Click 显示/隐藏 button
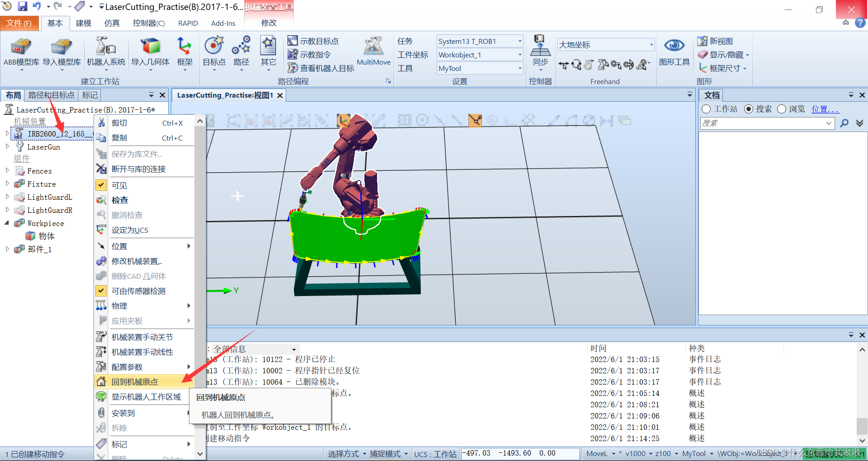The image size is (868, 461). click(x=723, y=55)
